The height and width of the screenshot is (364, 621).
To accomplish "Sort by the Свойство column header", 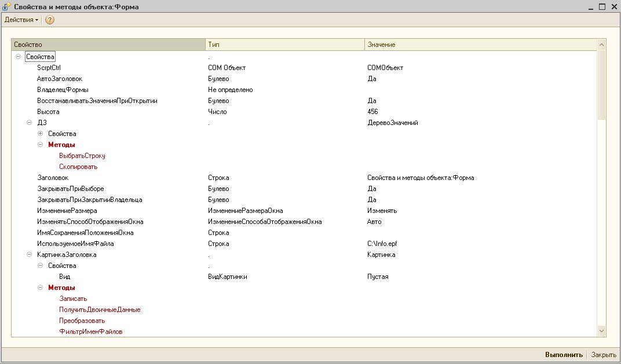I will 108,45.
